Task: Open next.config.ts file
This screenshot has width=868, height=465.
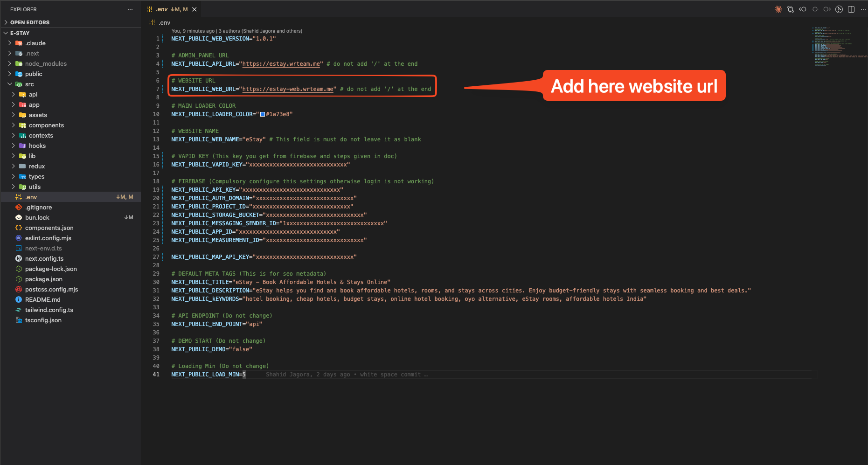Action: (44, 259)
